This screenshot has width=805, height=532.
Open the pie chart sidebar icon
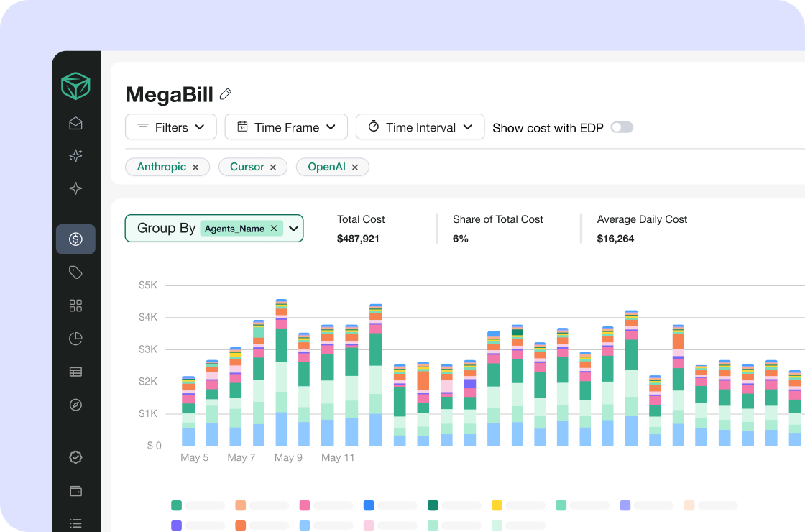pos(75,339)
